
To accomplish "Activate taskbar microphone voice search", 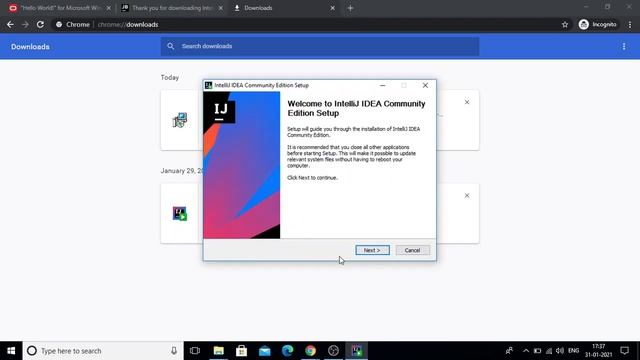I will [174, 351].
